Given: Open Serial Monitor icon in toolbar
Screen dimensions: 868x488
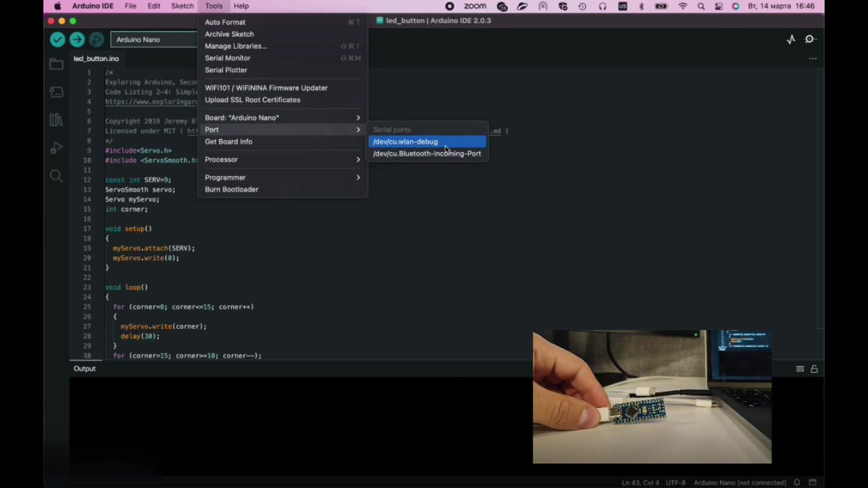Looking at the screenshot, I should (x=810, y=39).
